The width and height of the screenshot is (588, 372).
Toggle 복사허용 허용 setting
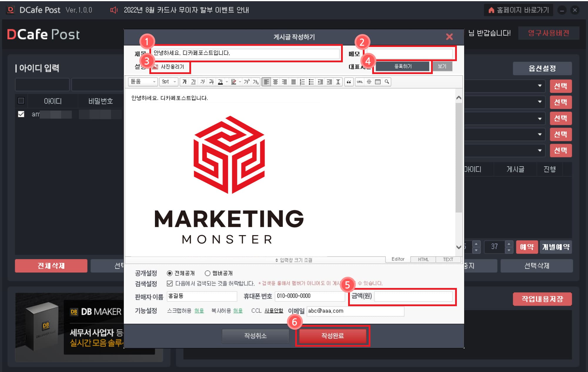pyautogui.click(x=238, y=311)
